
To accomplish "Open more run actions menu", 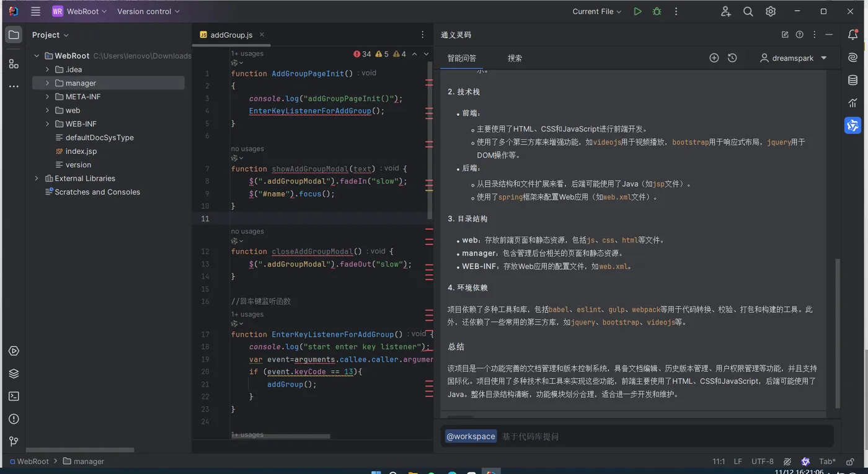I will 676,11.
